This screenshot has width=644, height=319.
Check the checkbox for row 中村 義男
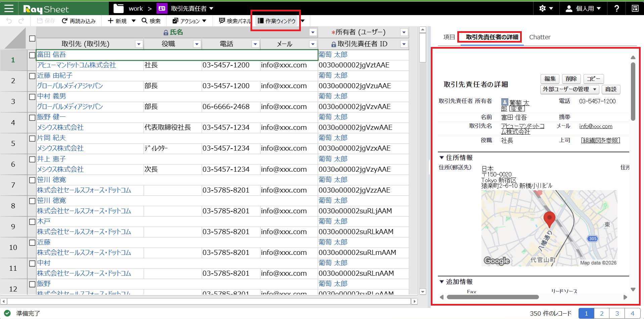32,97
